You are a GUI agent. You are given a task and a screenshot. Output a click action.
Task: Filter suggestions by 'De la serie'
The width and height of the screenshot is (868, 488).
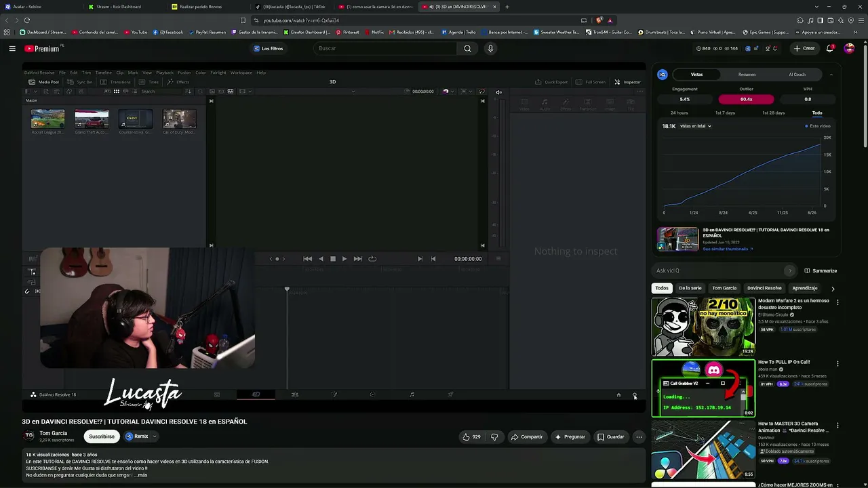coord(690,288)
